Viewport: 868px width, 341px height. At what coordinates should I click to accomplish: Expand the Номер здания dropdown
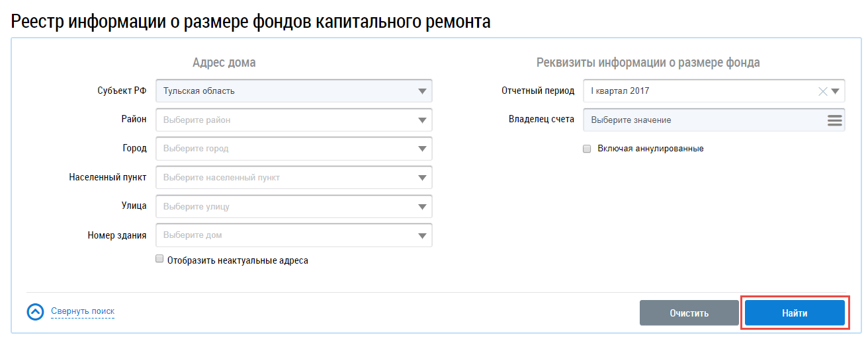tap(422, 235)
